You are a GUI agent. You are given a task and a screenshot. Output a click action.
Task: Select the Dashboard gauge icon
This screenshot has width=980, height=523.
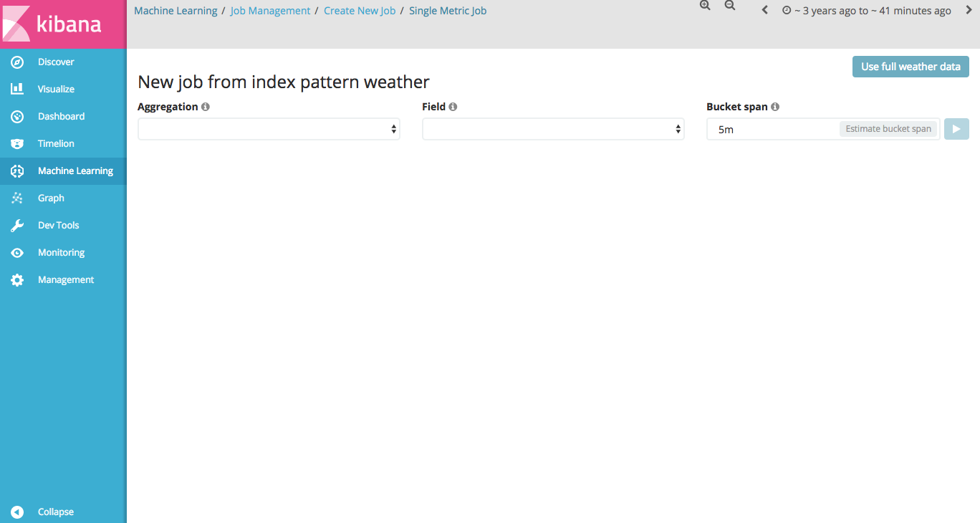[x=17, y=117]
